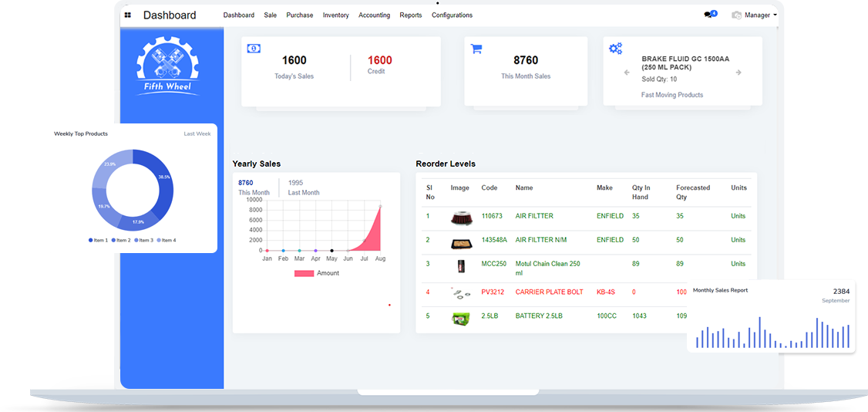Image resolution: width=868 pixels, height=412 pixels.
Task: Open the chat messages notification icon
Action: tap(708, 15)
